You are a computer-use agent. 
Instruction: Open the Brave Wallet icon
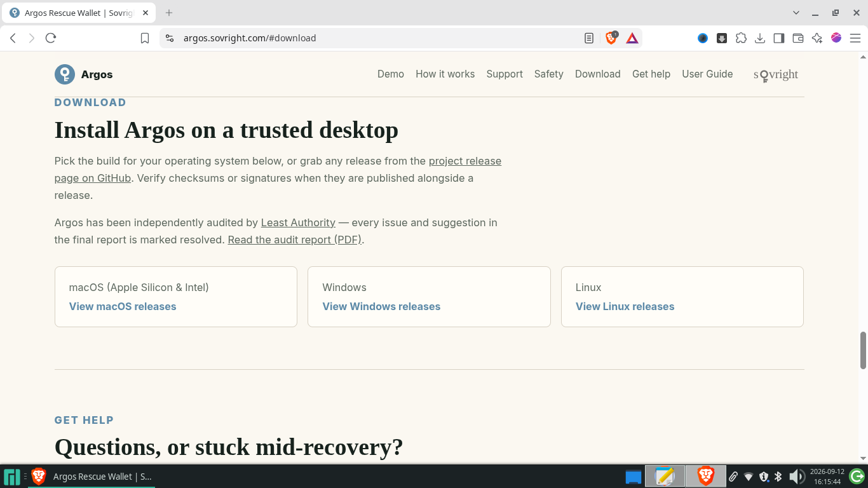pyautogui.click(x=798, y=38)
